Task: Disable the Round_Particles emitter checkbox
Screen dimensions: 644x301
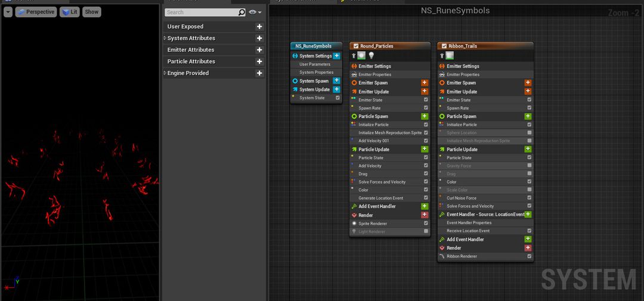Action: 356,46
